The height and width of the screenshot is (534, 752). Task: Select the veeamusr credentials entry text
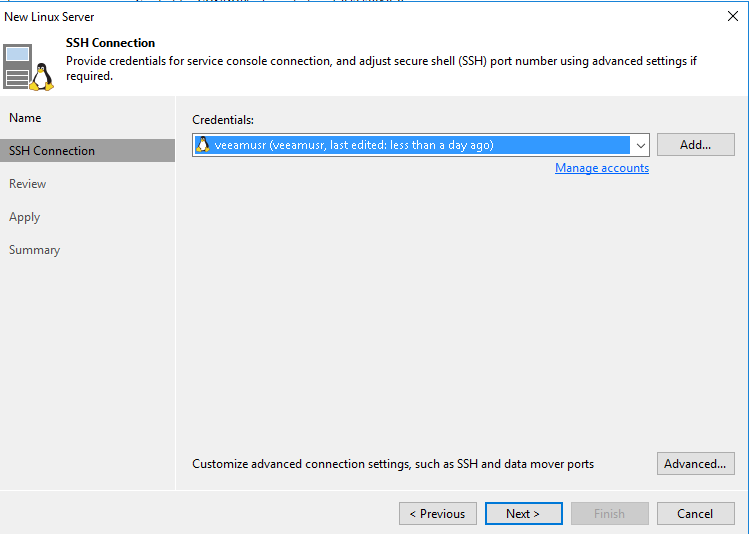[x=354, y=145]
